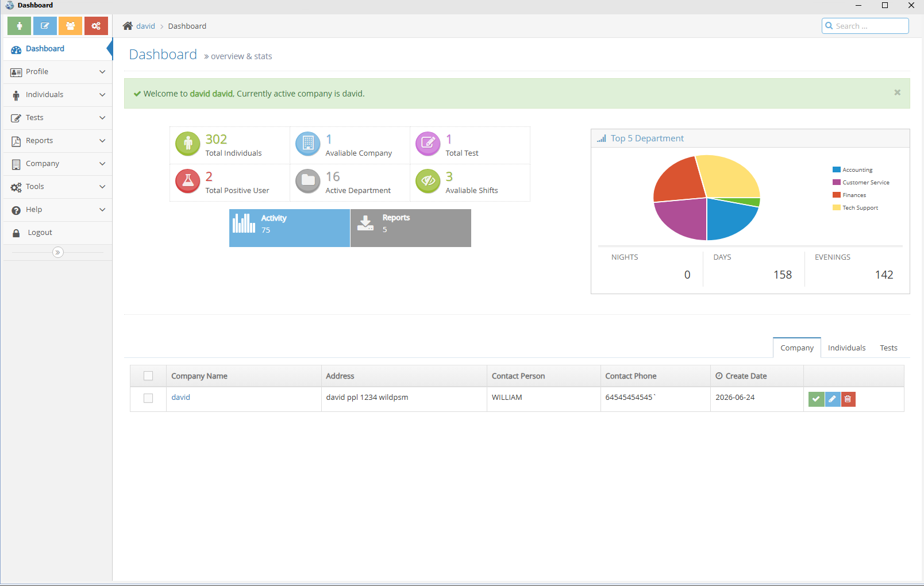Click the green individual shortcut button
This screenshot has height=586, width=924.
point(19,26)
